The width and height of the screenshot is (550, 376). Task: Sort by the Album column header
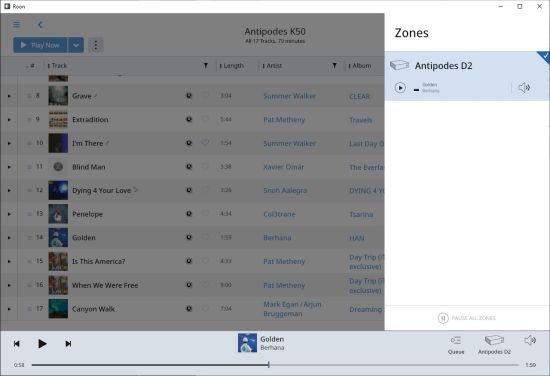360,66
